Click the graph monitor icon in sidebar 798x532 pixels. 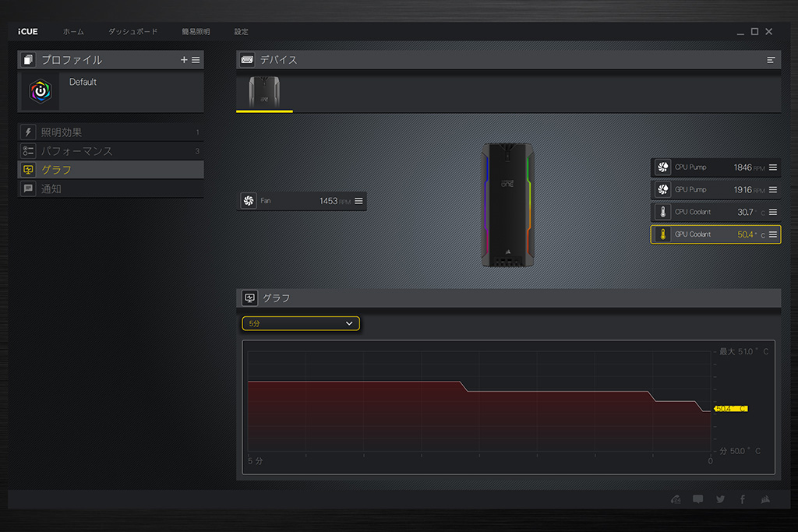point(28,170)
